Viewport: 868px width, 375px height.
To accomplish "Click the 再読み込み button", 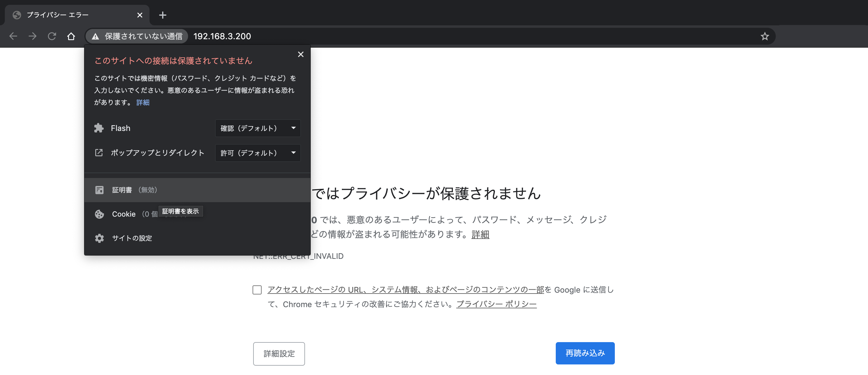I will [585, 353].
